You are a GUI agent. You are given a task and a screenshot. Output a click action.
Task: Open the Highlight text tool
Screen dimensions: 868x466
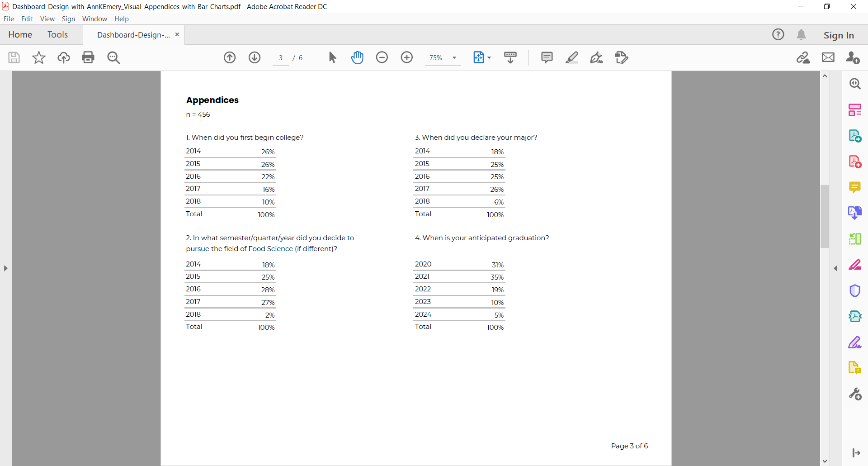click(x=572, y=57)
